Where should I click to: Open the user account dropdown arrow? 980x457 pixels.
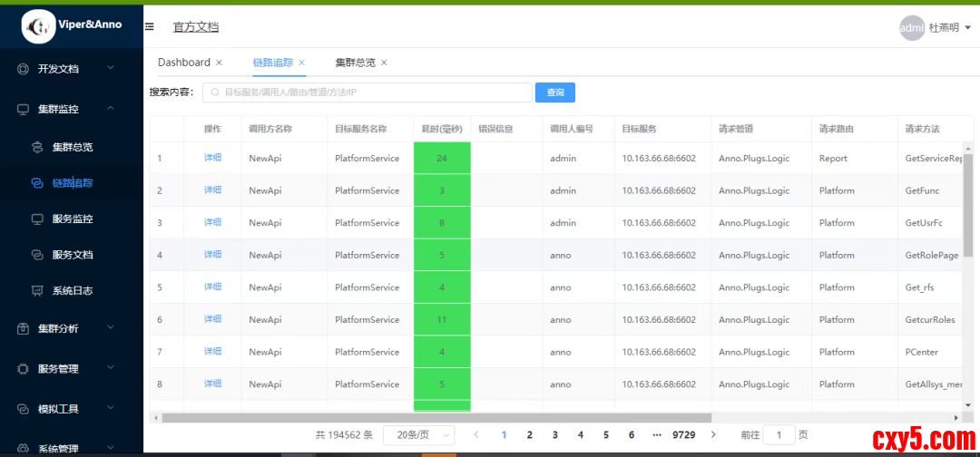[968, 28]
